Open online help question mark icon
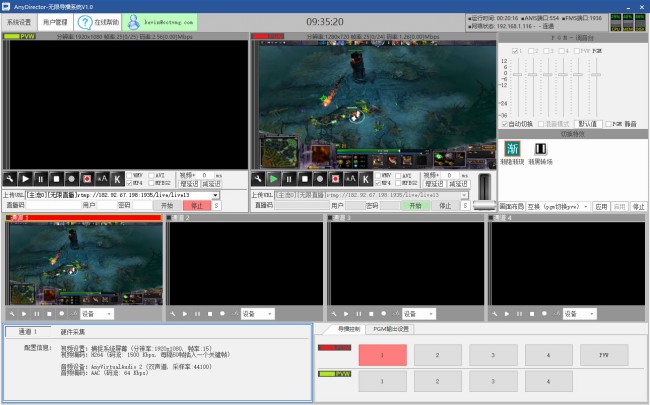 pos(85,22)
